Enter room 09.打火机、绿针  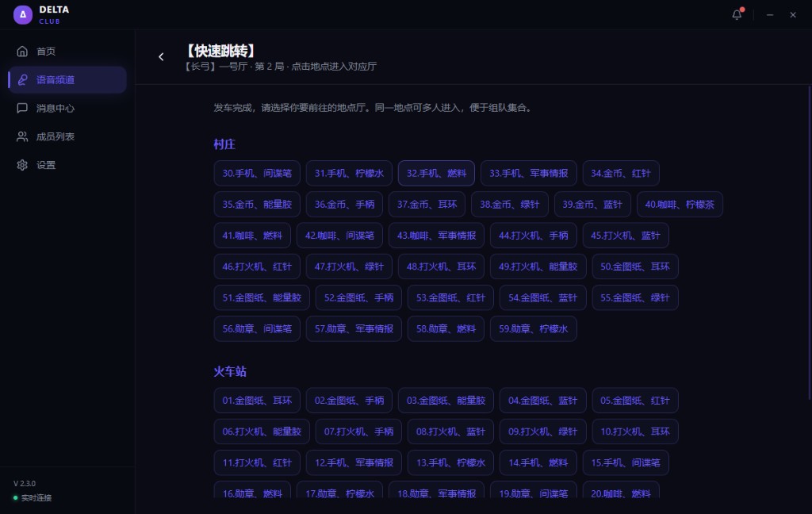[x=542, y=432]
